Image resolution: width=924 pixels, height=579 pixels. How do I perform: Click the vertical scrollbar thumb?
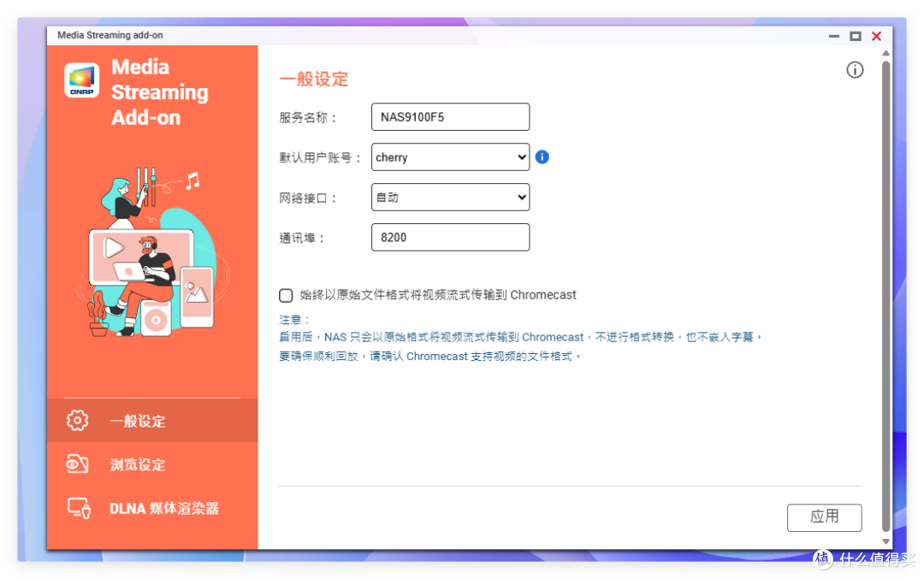(x=885, y=296)
